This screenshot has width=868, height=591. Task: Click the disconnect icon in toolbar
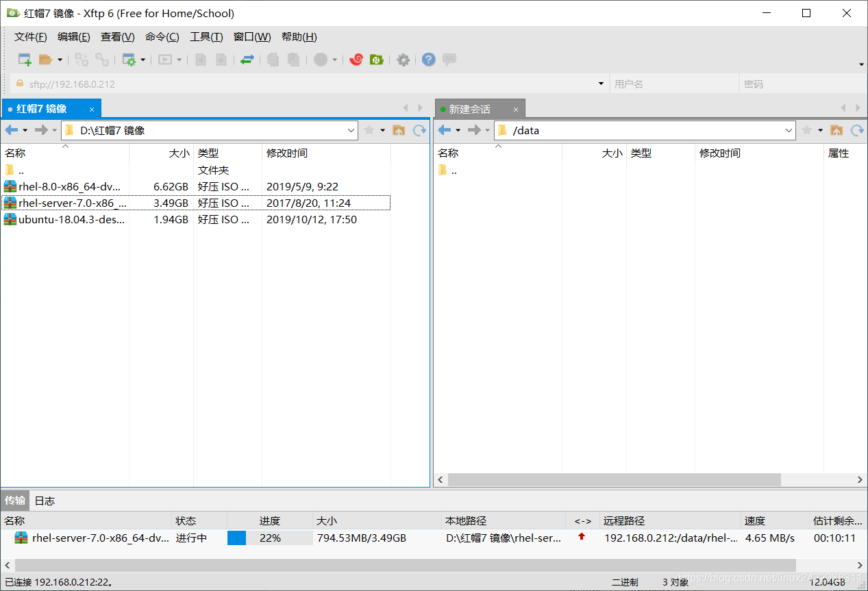pos(102,60)
